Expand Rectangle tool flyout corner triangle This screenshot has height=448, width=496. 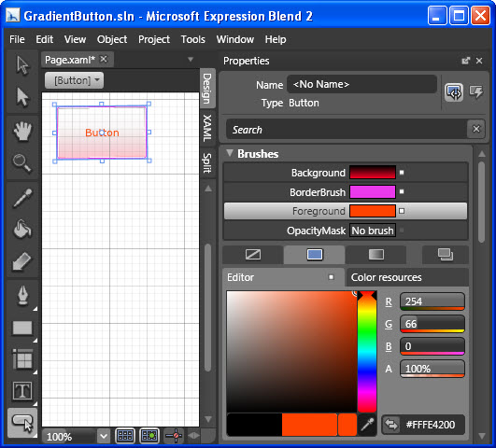pos(35,340)
